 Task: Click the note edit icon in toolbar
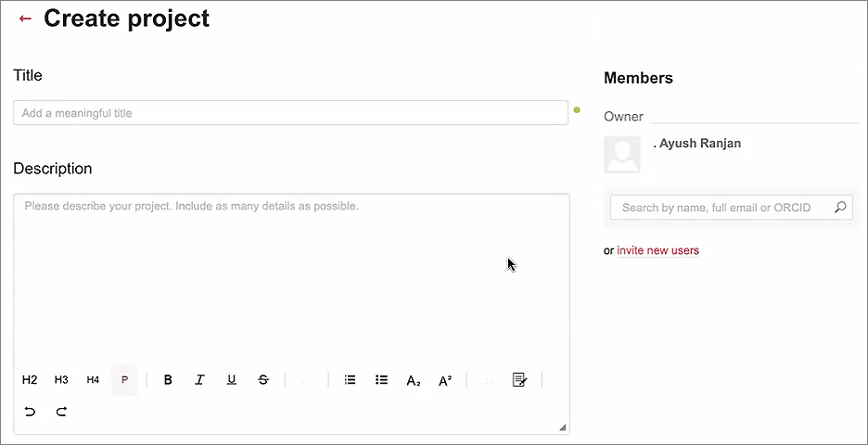519,380
